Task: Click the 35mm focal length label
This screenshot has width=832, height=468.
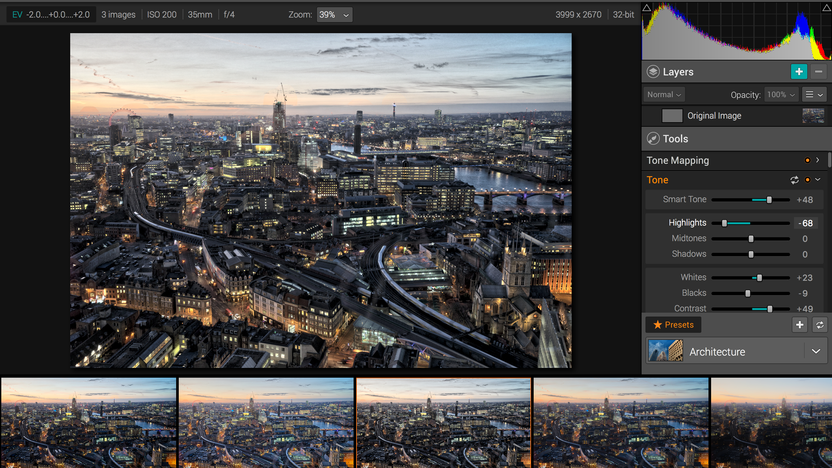Action: click(x=200, y=15)
